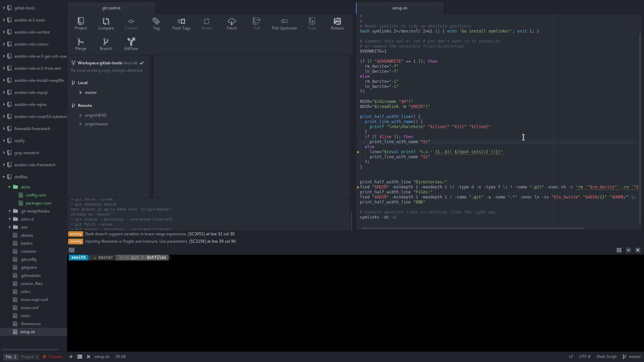
Task: Expand the .vim folder
Action: tap(9, 227)
